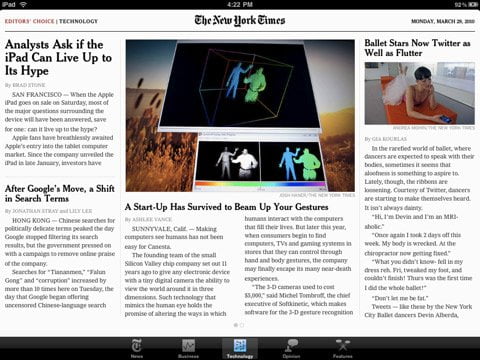Tap the Technology header label

point(79,21)
